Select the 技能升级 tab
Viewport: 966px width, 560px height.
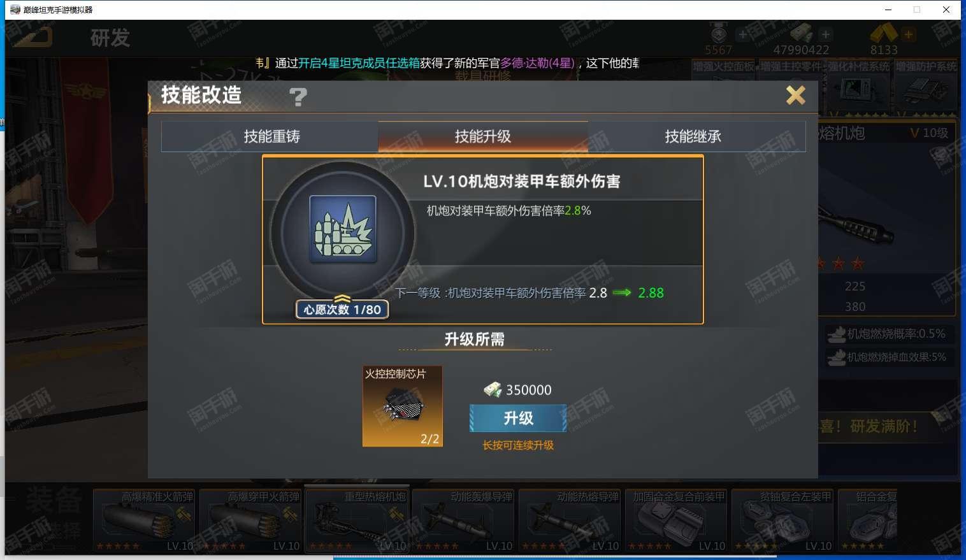483,136
